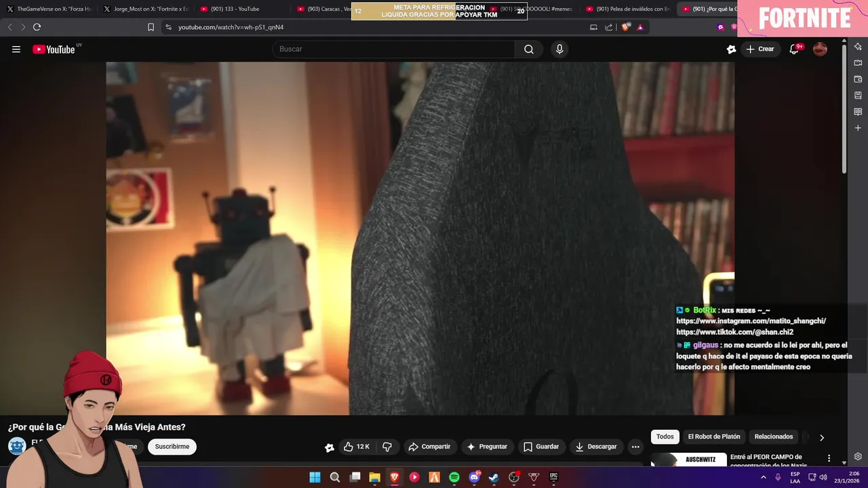Like the video with thumbs up
Image resolution: width=868 pixels, height=488 pixels.
[x=357, y=447]
